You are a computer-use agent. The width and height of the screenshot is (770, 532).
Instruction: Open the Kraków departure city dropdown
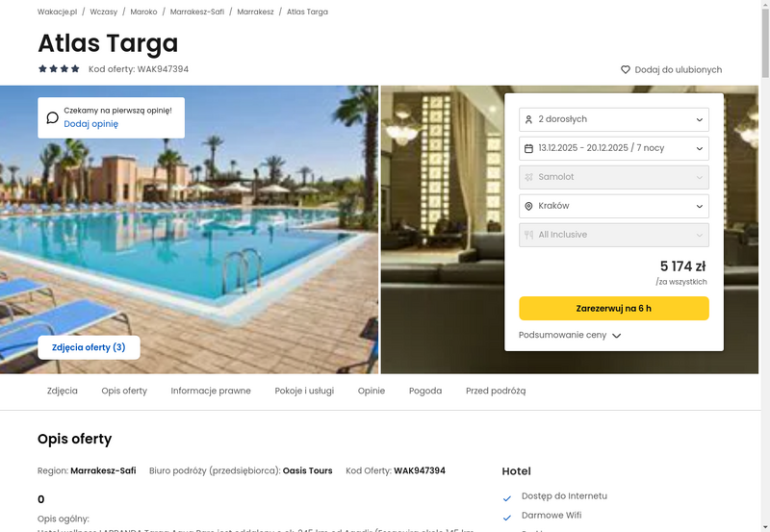click(x=614, y=206)
